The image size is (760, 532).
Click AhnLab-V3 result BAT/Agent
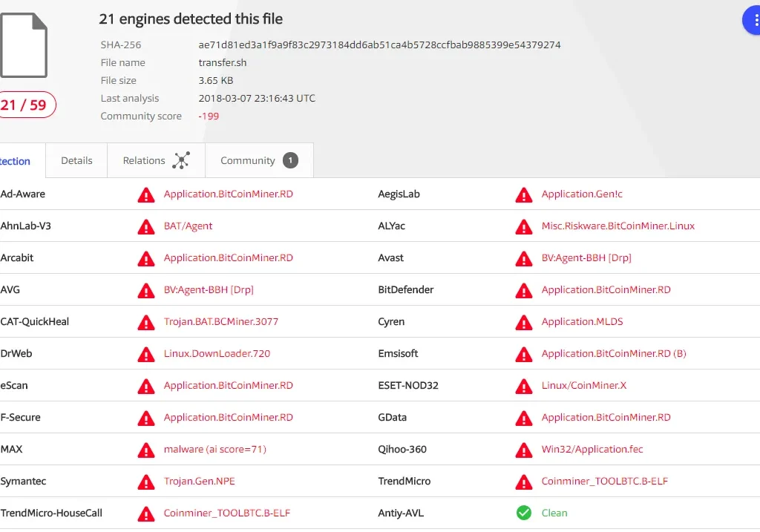click(x=188, y=226)
